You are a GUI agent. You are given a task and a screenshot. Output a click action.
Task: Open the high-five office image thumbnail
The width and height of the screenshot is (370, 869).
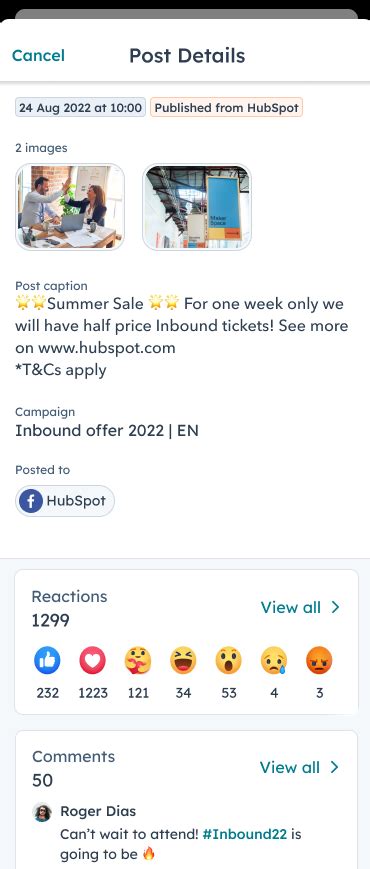(x=70, y=207)
